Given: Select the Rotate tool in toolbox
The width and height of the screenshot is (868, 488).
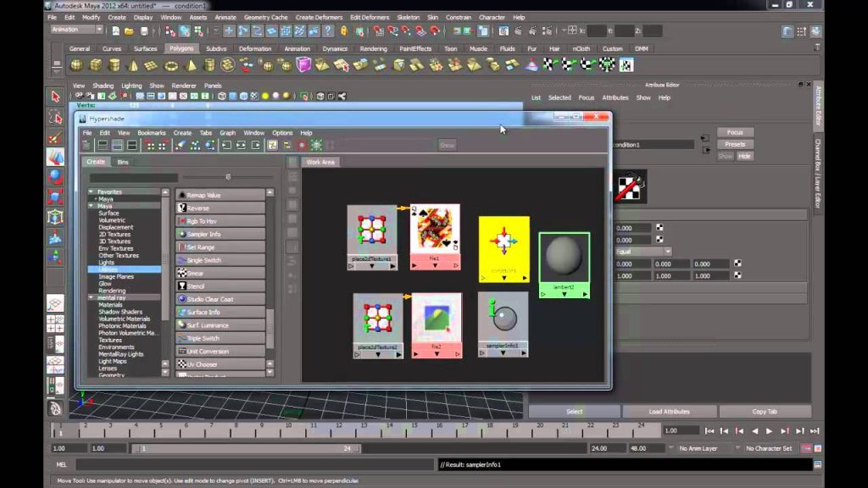Looking at the screenshot, I should coord(55,177).
